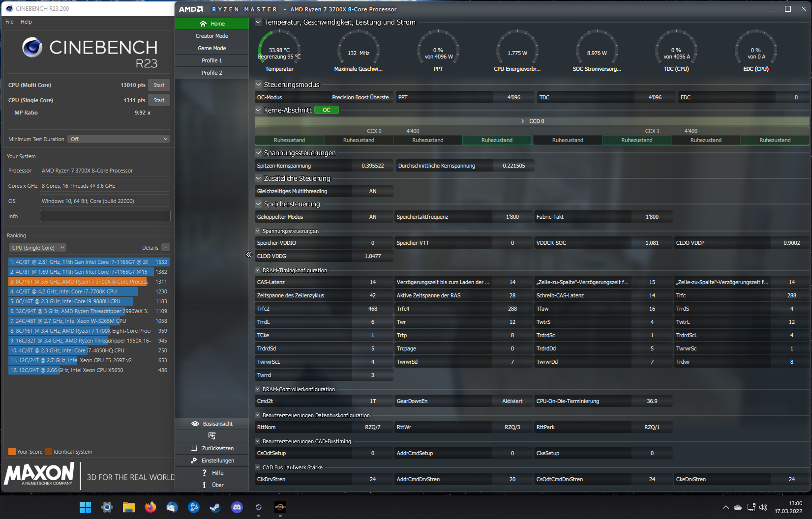Image resolution: width=812 pixels, height=519 pixels.
Task: Expand the ranking Details dropdown arrow
Action: pyautogui.click(x=166, y=248)
